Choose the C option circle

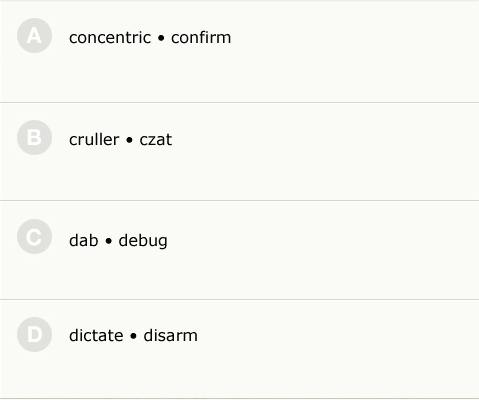[34, 237]
